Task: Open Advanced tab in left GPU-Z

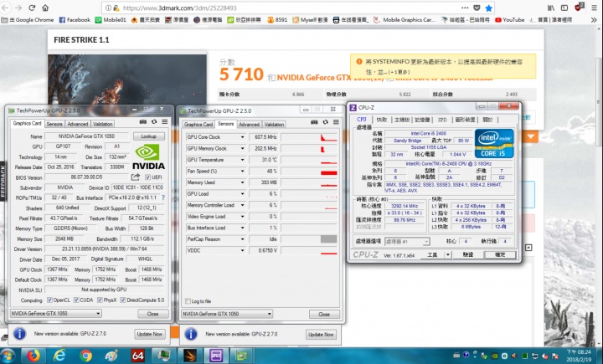Action: [78, 124]
